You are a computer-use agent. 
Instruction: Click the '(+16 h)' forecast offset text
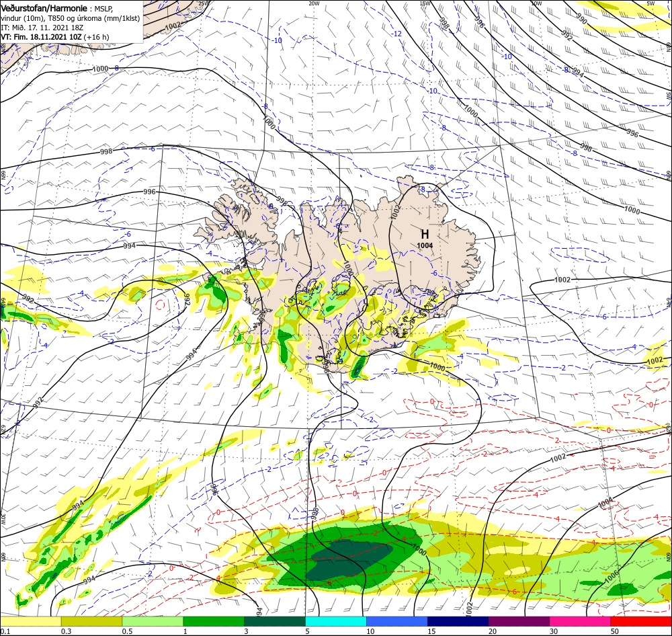pos(96,37)
